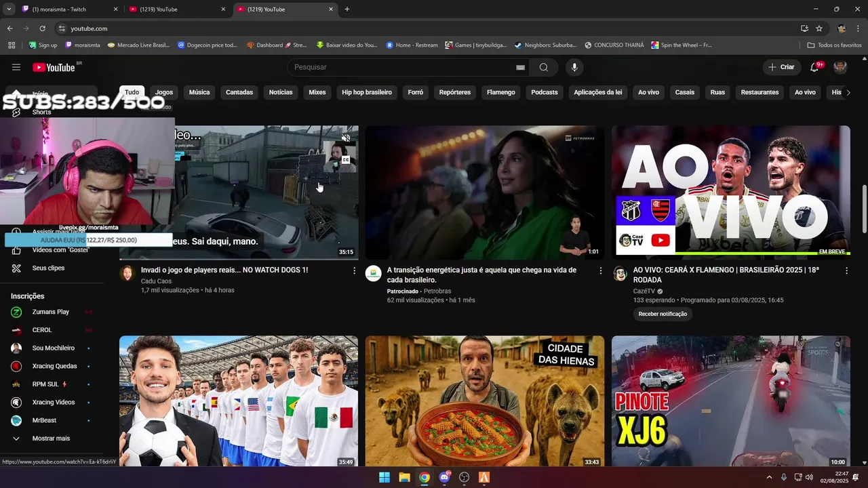The height and width of the screenshot is (488, 868).
Task: Open Xracing Quedas subscription
Action: (x=53, y=366)
